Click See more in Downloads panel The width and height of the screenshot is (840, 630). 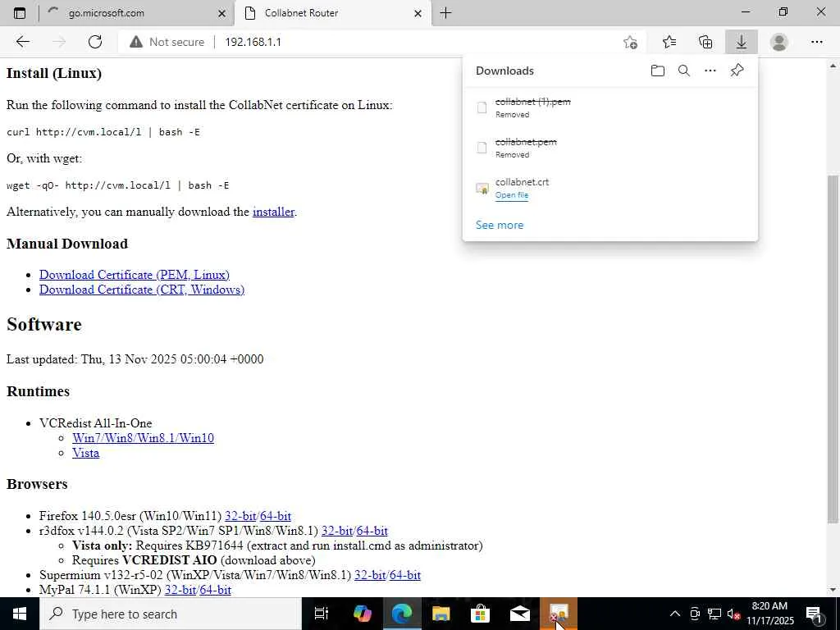[x=500, y=225]
